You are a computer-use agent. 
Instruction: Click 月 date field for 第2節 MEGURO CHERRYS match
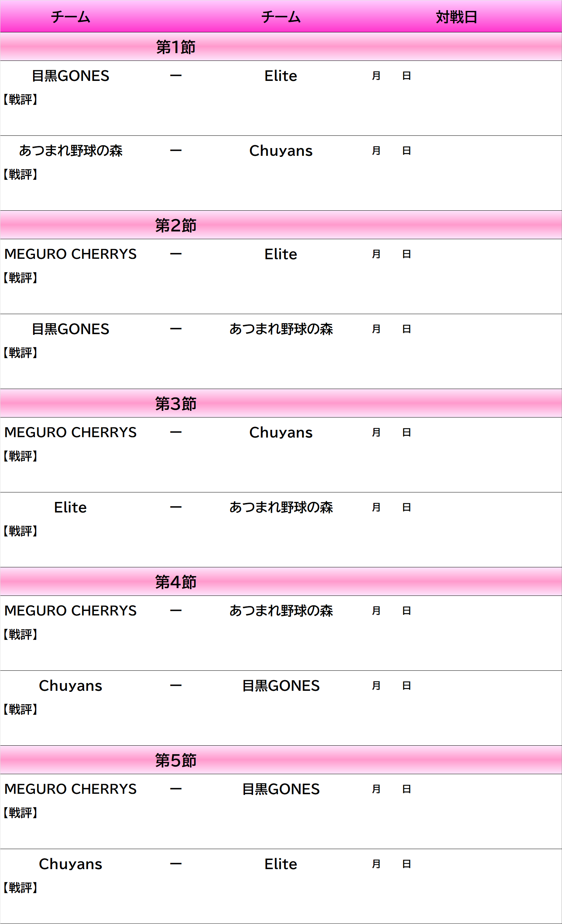(376, 254)
